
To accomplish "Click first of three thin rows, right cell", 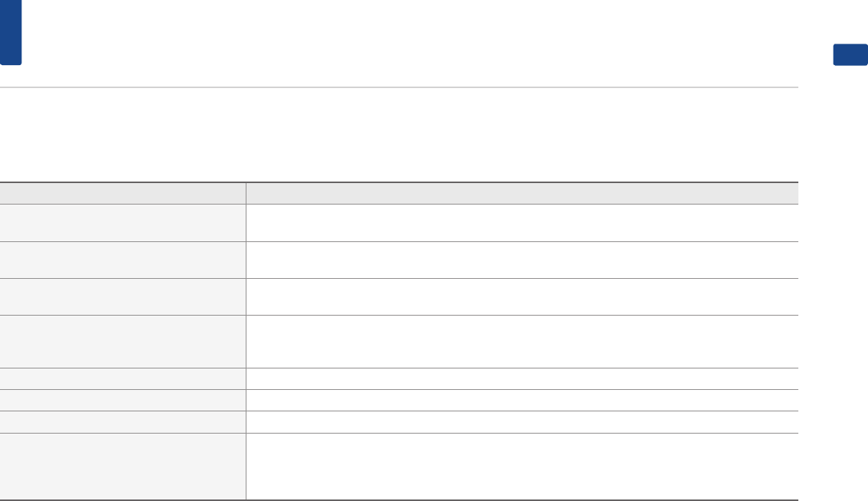I will [x=522, y=378].
